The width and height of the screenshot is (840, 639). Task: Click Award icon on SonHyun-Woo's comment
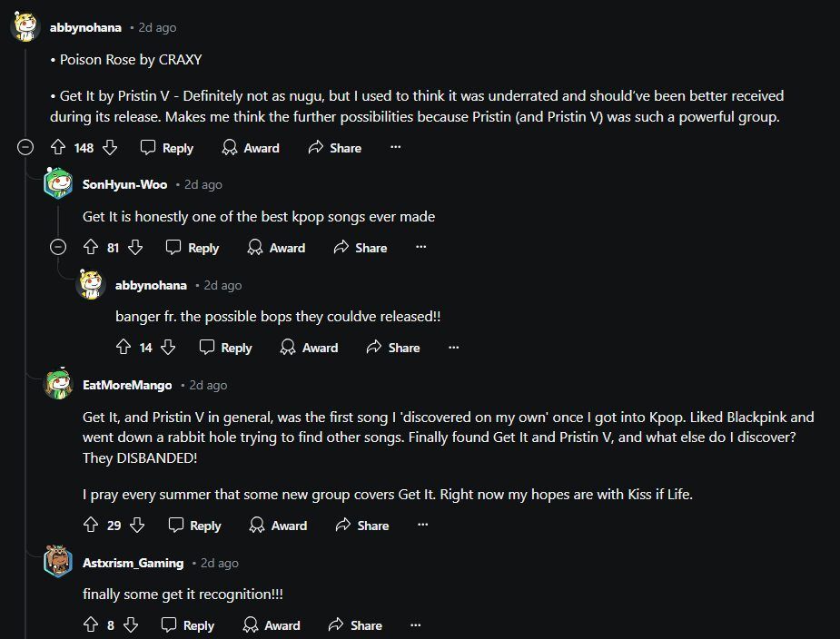tap(255, 248)
